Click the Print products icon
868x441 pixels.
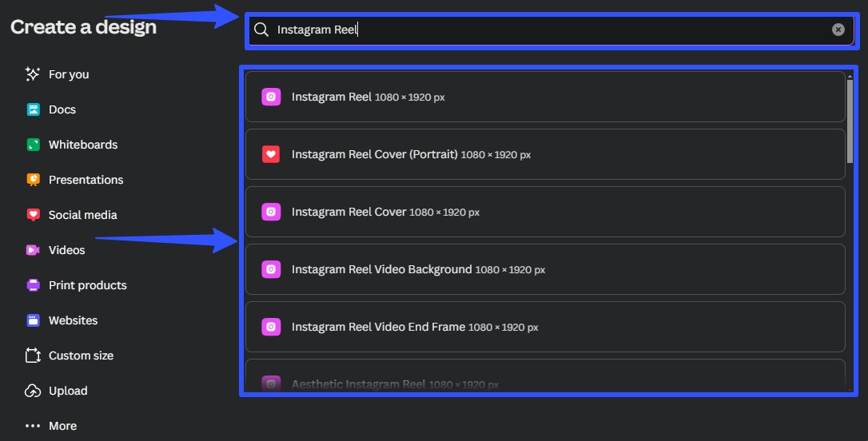click(34, 285)
